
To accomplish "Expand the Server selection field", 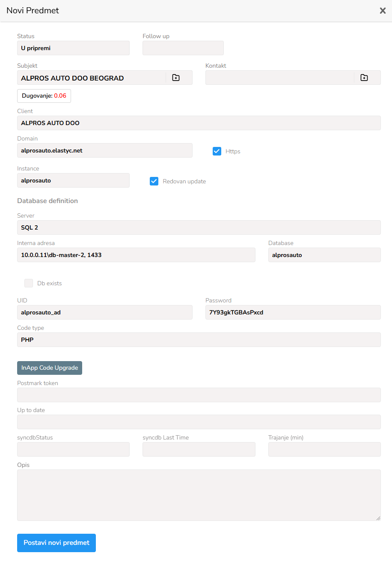I will pyautogui.click(x=199, y=227).
